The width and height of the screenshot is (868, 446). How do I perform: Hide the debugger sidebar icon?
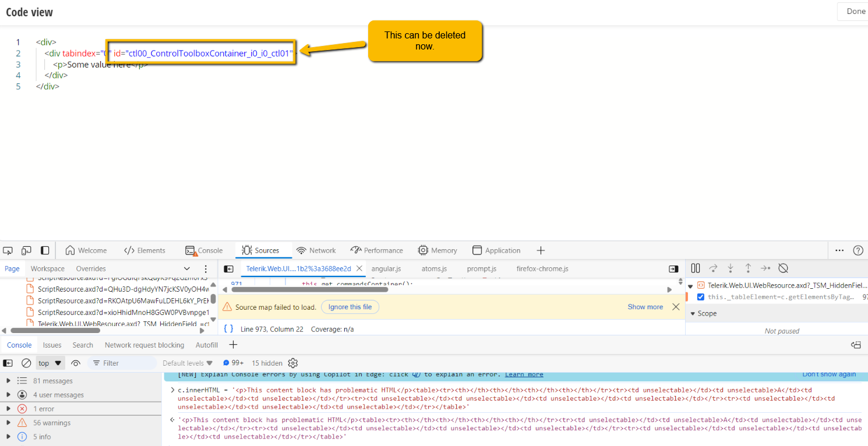[x=673, y=269]
